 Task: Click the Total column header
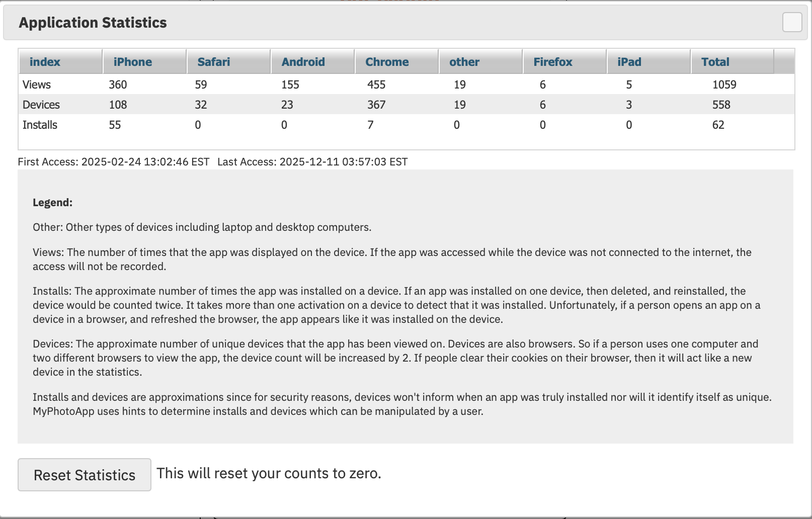(715, 62)
